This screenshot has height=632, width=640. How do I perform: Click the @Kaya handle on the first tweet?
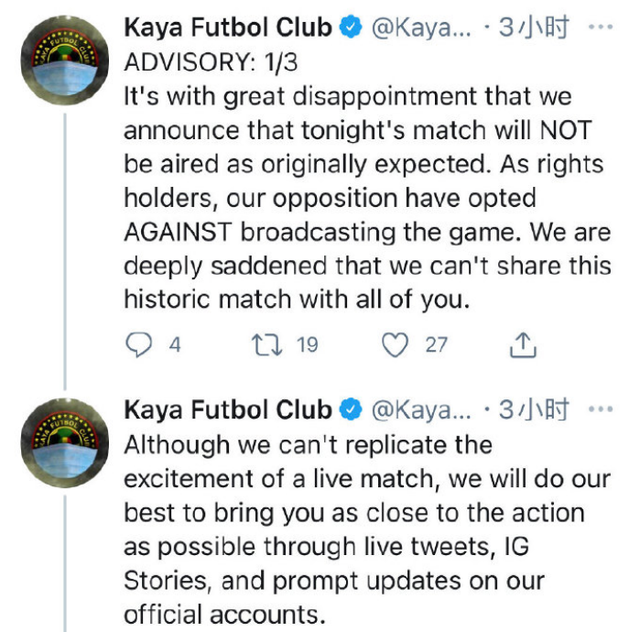pos(419,29)
